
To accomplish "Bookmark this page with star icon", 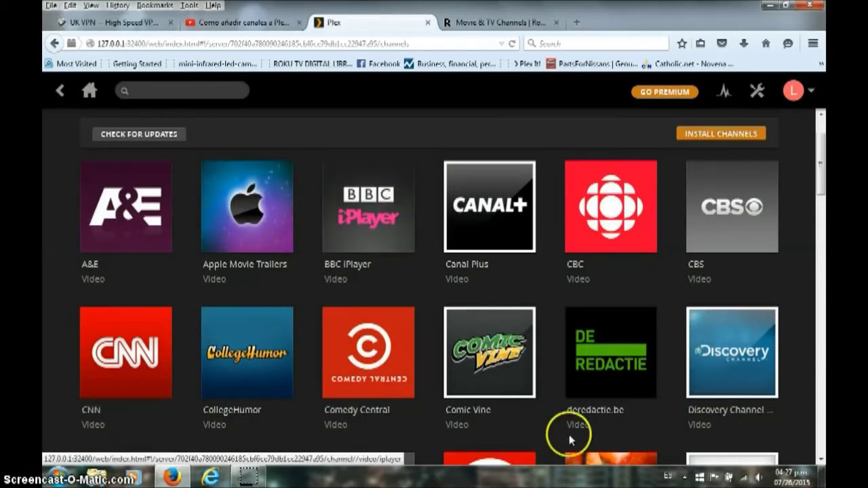I will 682,43.
